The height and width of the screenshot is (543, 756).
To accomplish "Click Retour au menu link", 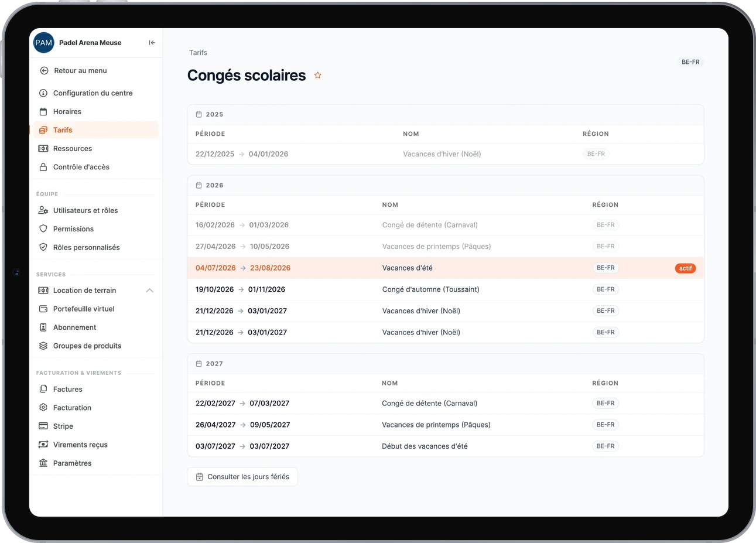I will (80, 71).
